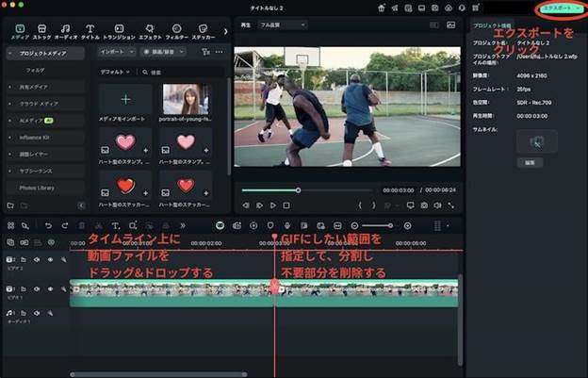
Task: Take a snapshot with the camera icon
Action: 425,205
